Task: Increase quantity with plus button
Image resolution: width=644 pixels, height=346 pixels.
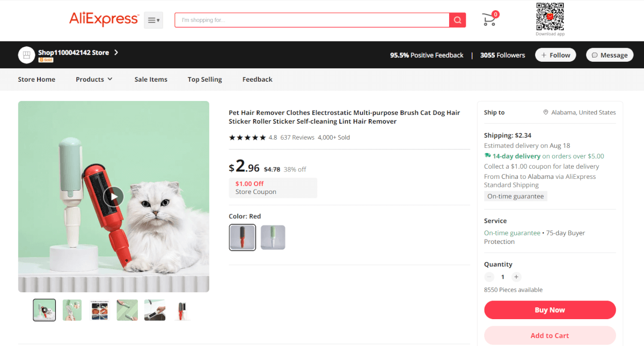Action: point(516,277)
